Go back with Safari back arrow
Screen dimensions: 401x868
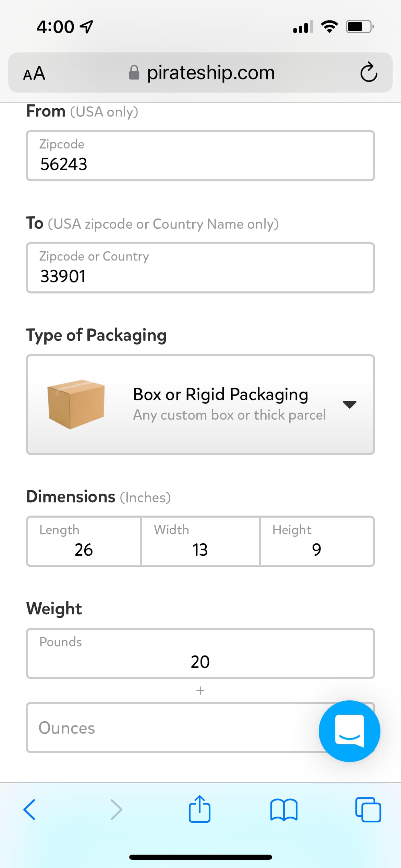click(x=29, y=809)
